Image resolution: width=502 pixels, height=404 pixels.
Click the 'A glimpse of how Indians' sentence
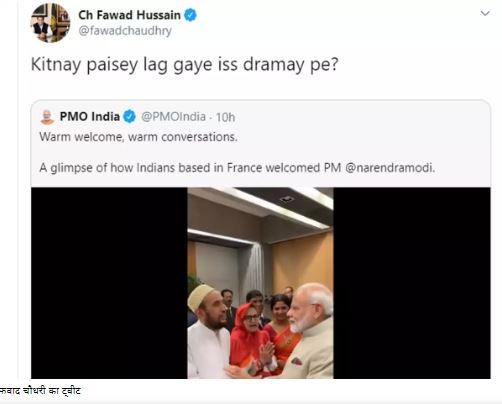pos(237,167)
